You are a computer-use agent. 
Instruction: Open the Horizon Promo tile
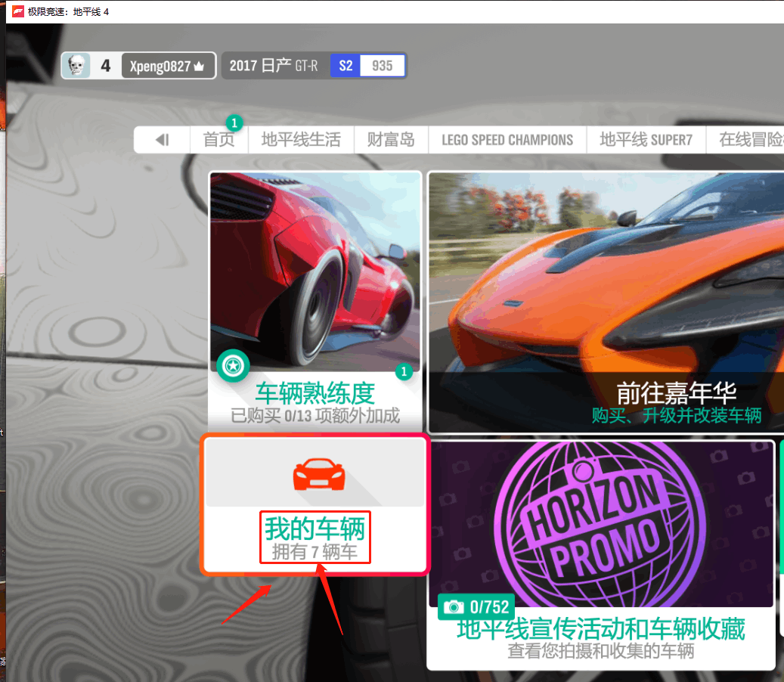click(x=602, y=555)
